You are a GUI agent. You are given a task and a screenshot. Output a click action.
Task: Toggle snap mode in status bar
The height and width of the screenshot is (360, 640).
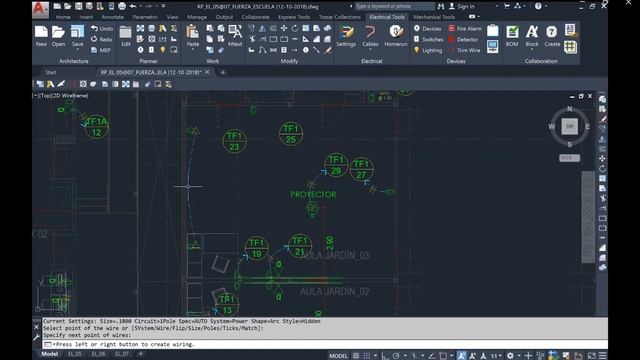pyautogui.click(x=367, y=356)
